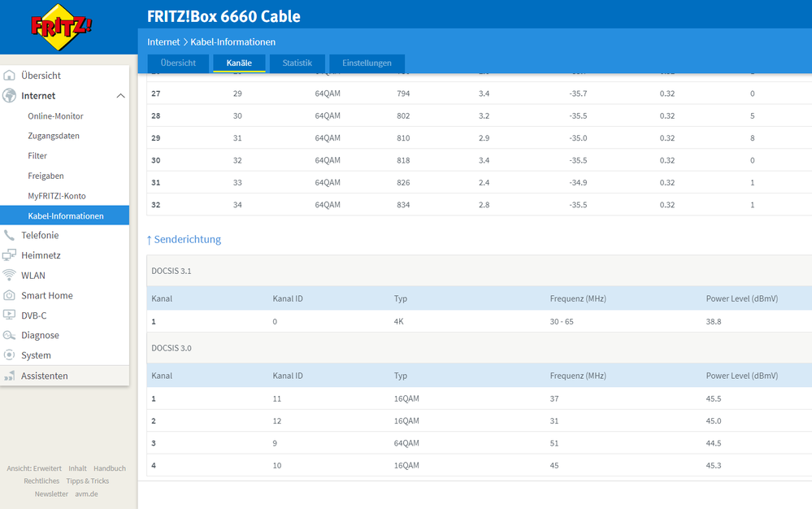Click power level 38.8 in DOCSIS 3.1
Viewport: 812px width, 509px height.
click(x=714, y=321)
